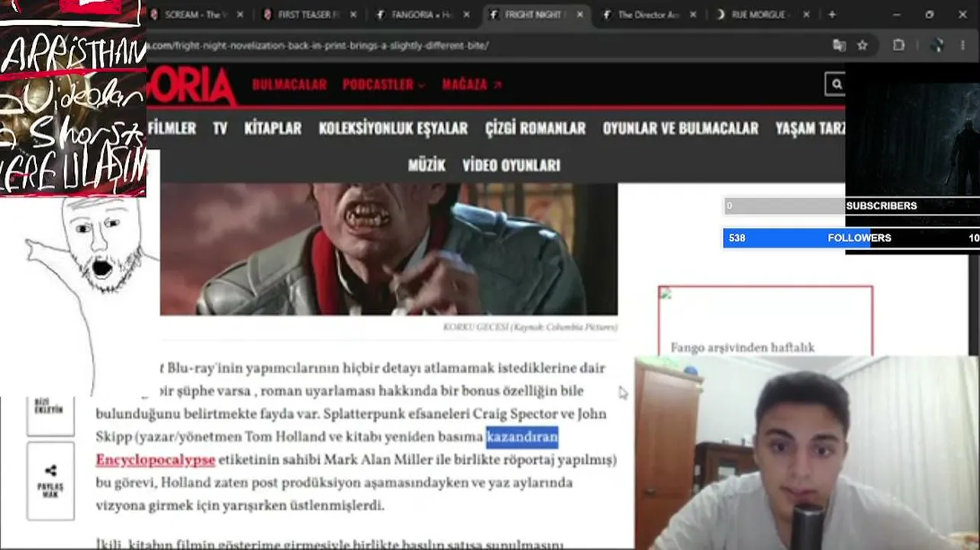The image size is (980, 550).
Task: Click the Paylaşmak share button
Action: [x=50, y=481]
